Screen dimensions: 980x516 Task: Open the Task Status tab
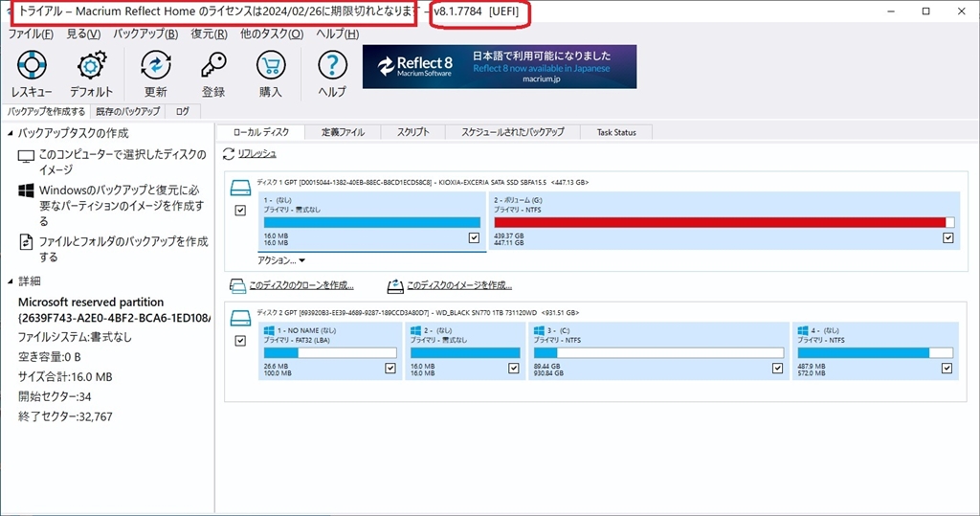pos(616,132)
